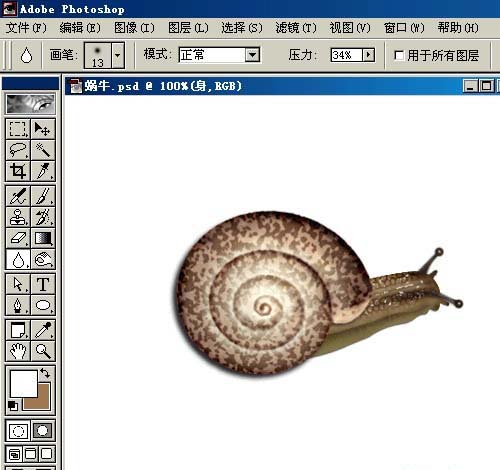The image size is (500, 470).
Task: Select the Zoom magnifier tool
Action: coord(43,351)
